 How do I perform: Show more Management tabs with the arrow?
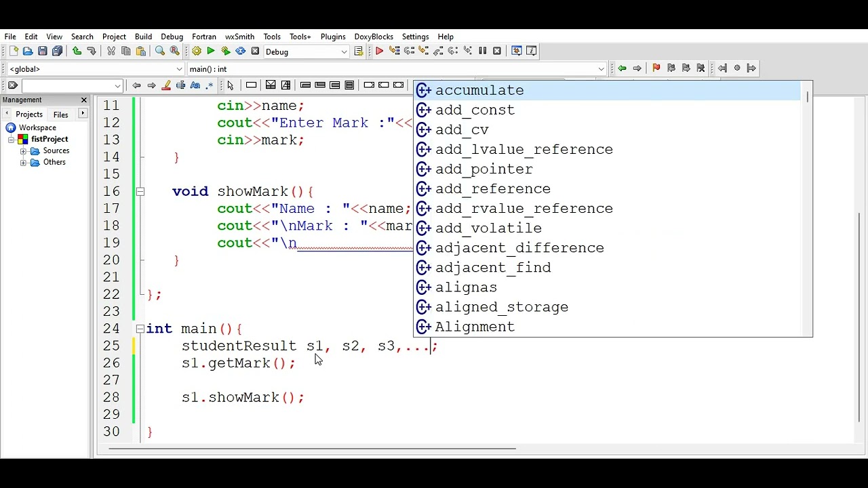click(x=83, y=114)
